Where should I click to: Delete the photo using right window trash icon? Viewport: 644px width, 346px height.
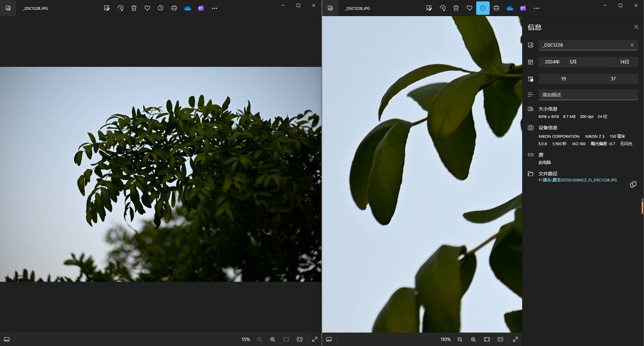click(x=456, y=8)
